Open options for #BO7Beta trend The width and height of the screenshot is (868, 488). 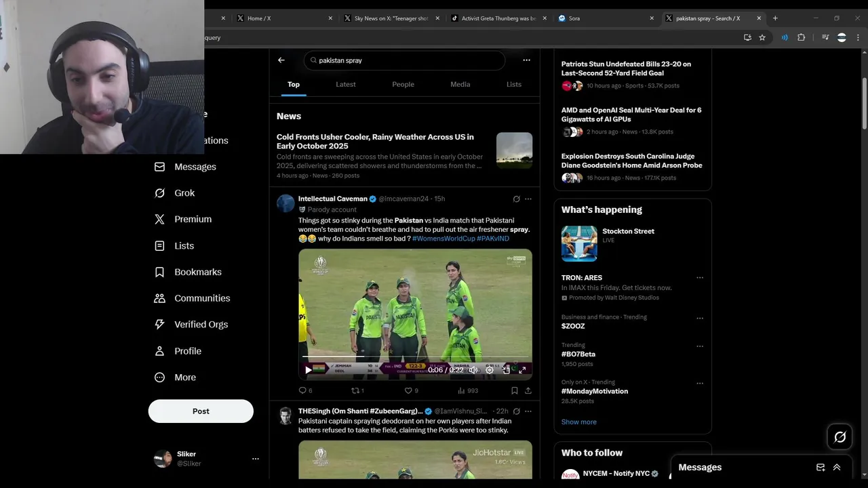(700, 346)
